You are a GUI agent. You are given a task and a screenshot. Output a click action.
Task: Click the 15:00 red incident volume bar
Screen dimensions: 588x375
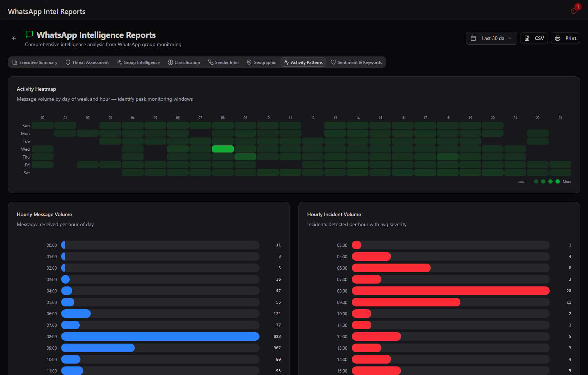click(x=376, y=371)
